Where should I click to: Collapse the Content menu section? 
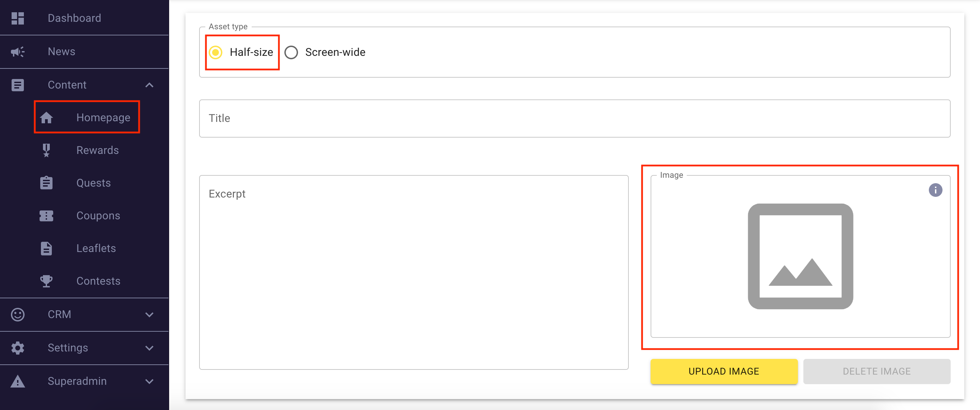[x=149, y=85]
